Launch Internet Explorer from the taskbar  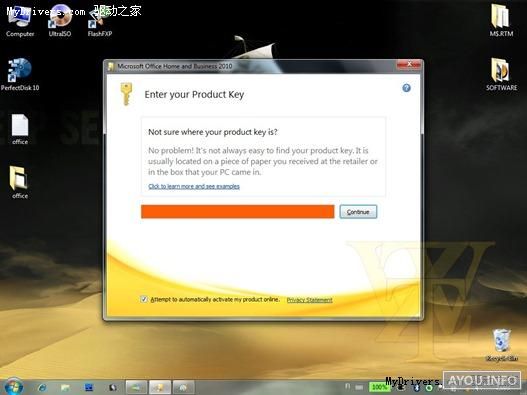click(42, 388)
